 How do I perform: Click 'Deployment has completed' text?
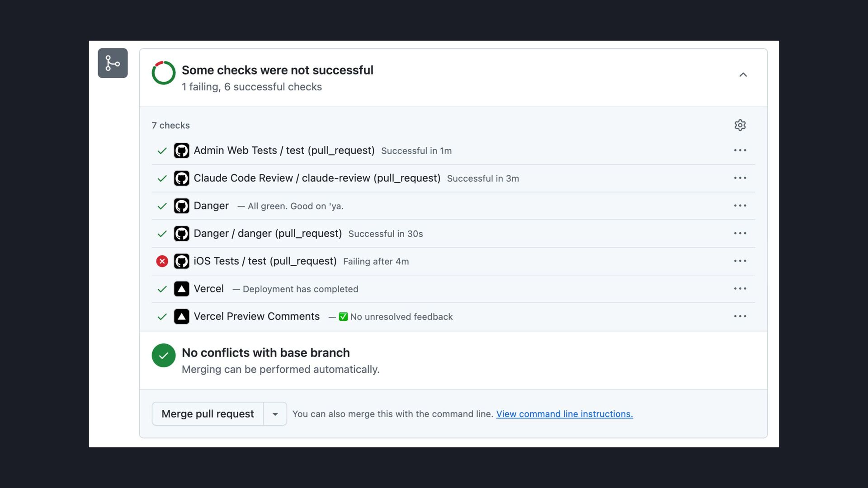click(300, 289)
